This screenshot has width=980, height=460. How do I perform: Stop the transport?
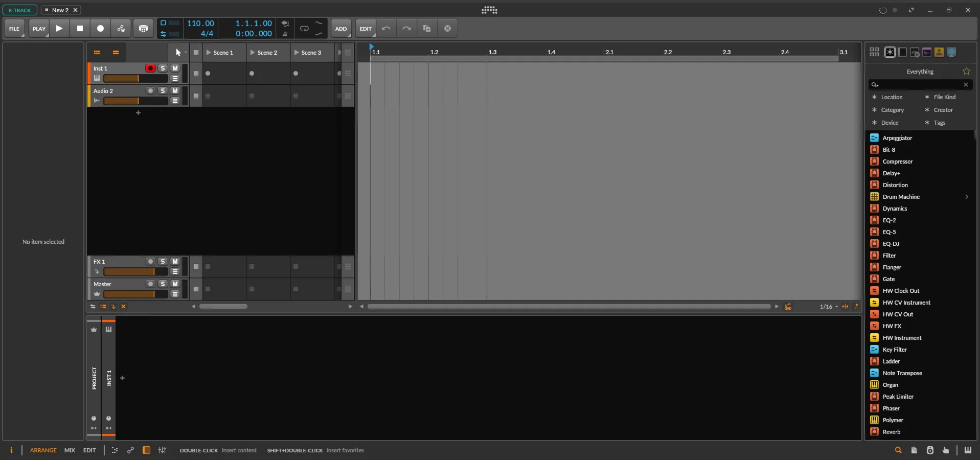[x=80, y=29]
